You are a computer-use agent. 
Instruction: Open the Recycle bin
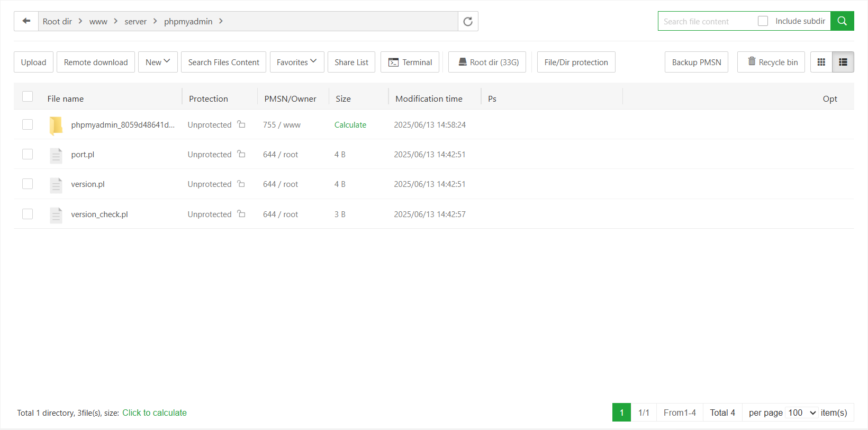click(x=771, y=62)
